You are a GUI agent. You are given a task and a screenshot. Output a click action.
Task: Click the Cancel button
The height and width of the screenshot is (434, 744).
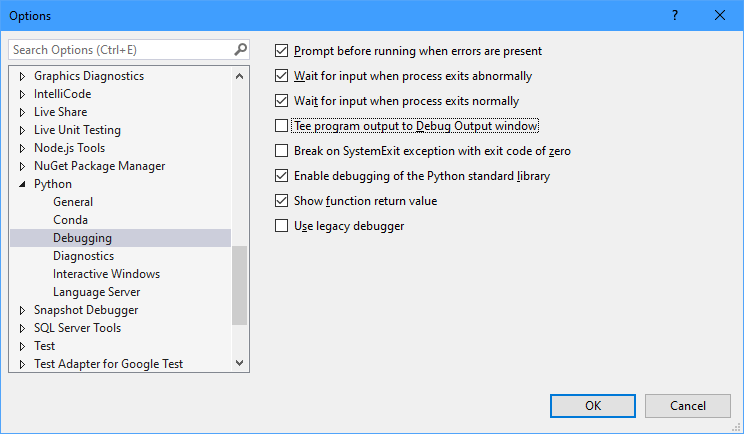point(688,406)
